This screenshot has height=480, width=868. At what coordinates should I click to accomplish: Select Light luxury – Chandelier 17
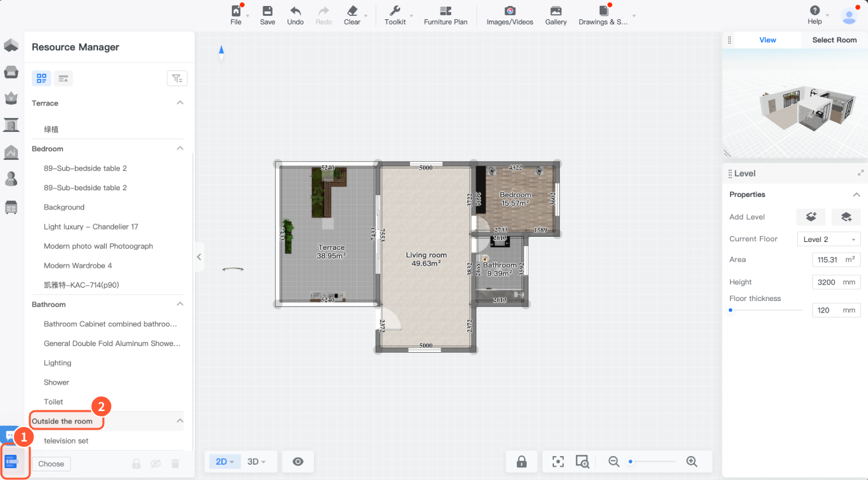[91, 227]
